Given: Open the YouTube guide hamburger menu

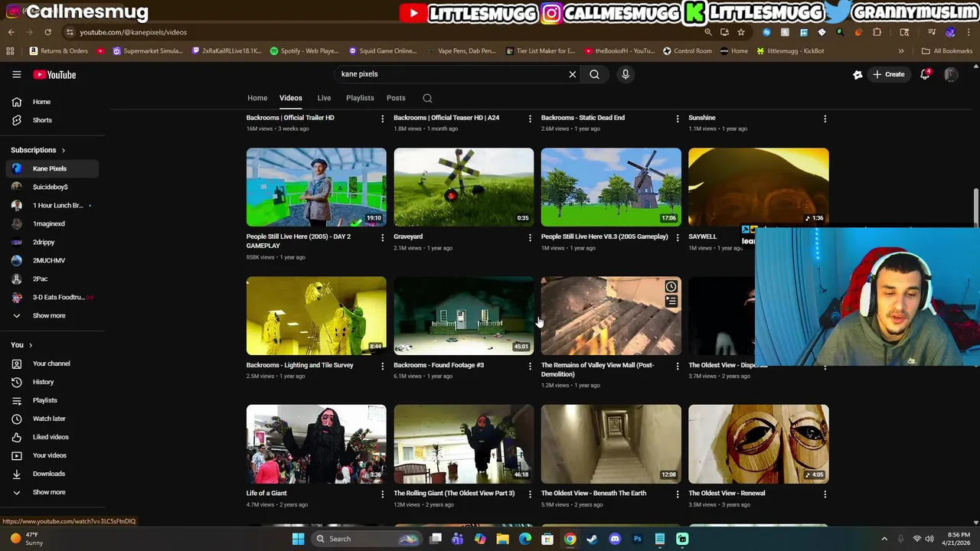Looking at the screenshot, I should pyautogui.click(x=16, y=74).
